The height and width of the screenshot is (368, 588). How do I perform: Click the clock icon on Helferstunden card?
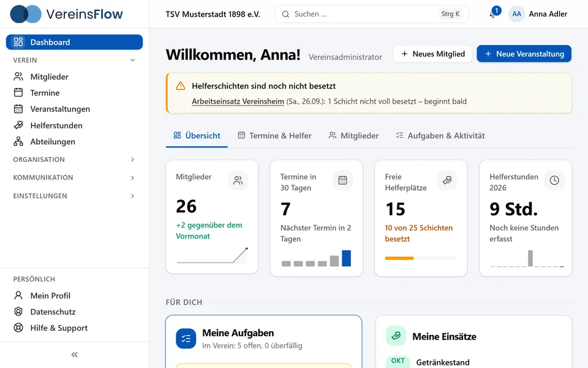pos(554,180)
